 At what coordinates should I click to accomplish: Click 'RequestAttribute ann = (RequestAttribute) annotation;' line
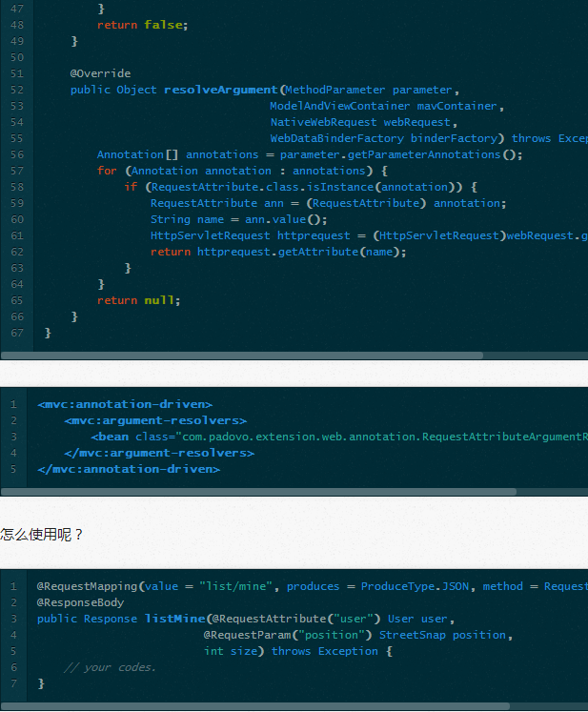point(328,203)
